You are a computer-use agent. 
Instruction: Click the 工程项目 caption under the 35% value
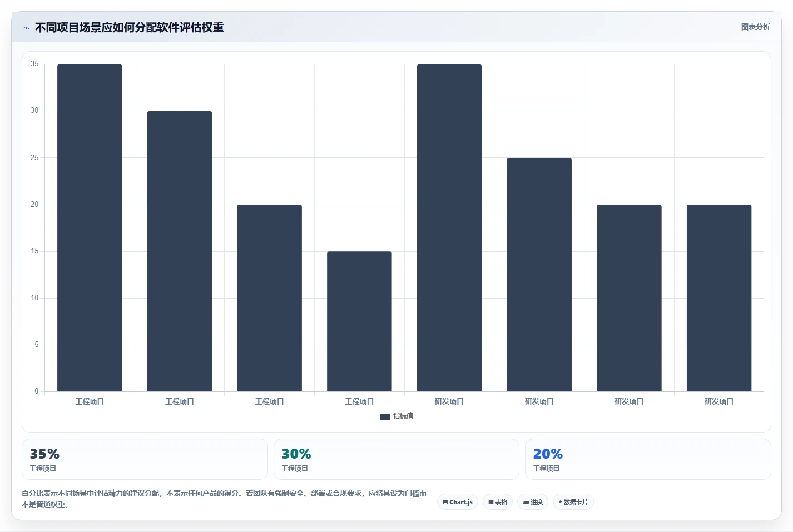[x=43, y=469]
